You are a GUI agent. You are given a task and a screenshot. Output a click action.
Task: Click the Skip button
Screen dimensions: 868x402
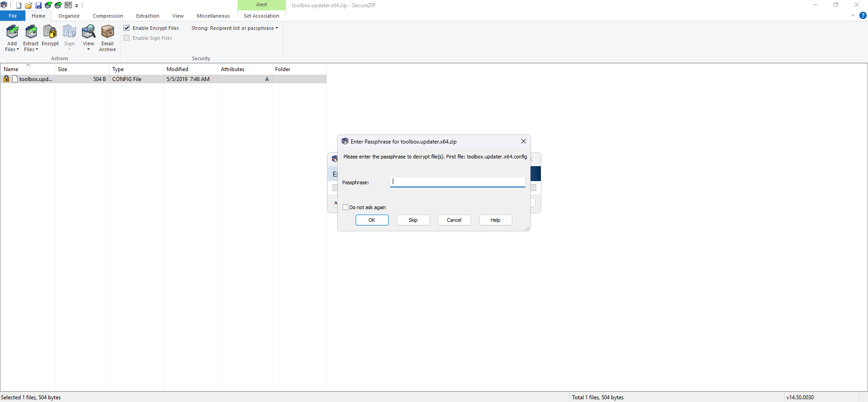(x=413, y=220)
